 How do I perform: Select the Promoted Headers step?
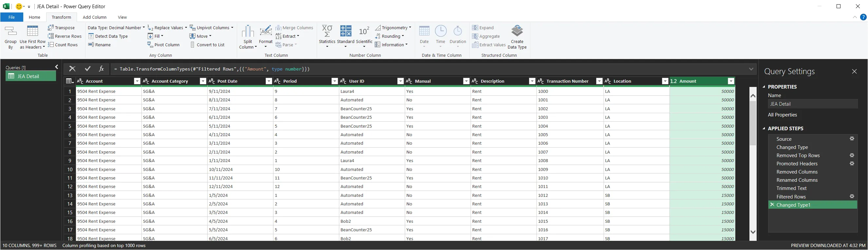point(813,164)
